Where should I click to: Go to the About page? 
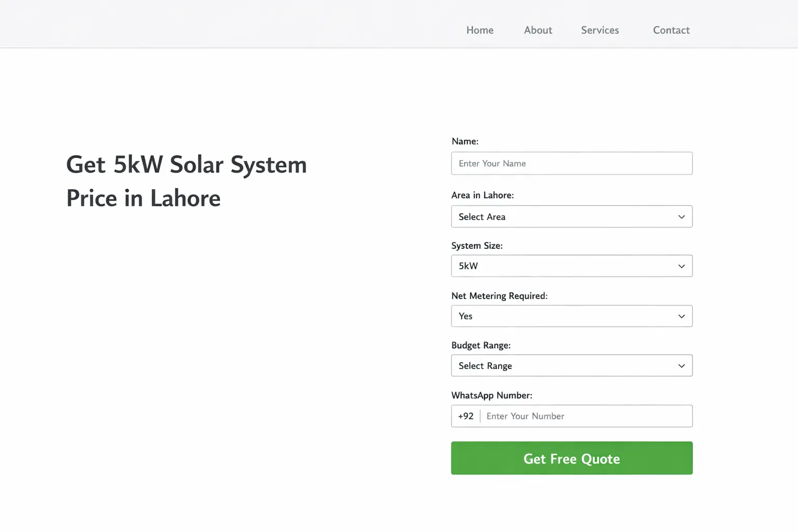coord(538,30)
